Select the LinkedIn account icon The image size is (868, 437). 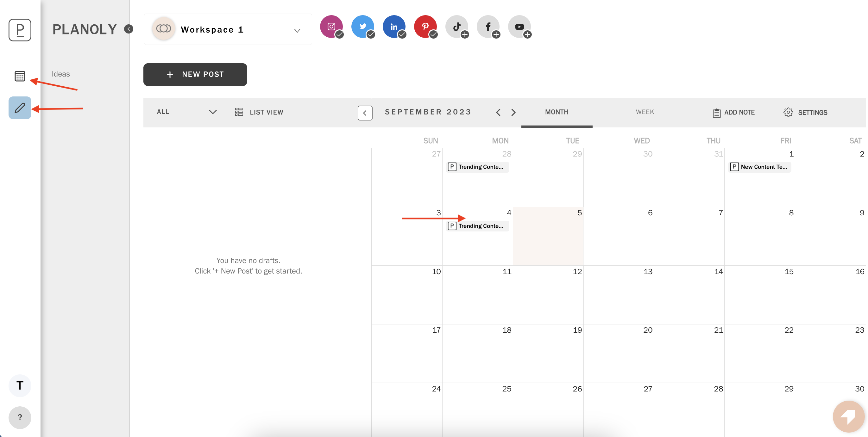[394, 27]
